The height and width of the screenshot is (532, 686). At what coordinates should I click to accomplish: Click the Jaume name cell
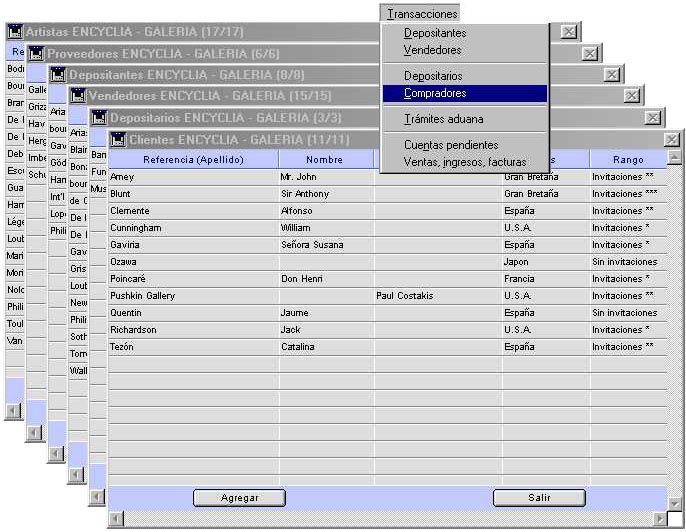coord(326,313)
